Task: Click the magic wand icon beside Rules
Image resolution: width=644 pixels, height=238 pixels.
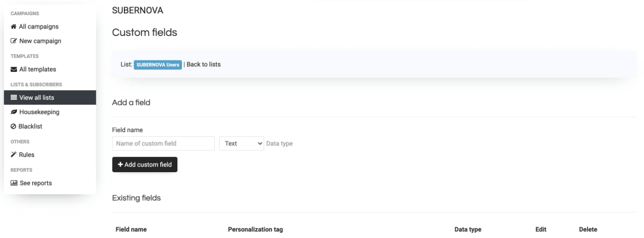Action: [13, 155]
